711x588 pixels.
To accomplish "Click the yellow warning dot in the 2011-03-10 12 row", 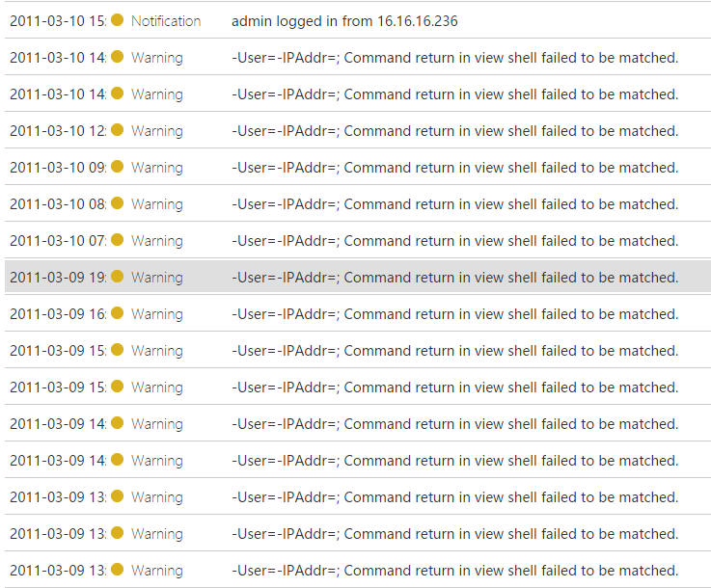I will [117, 129].
